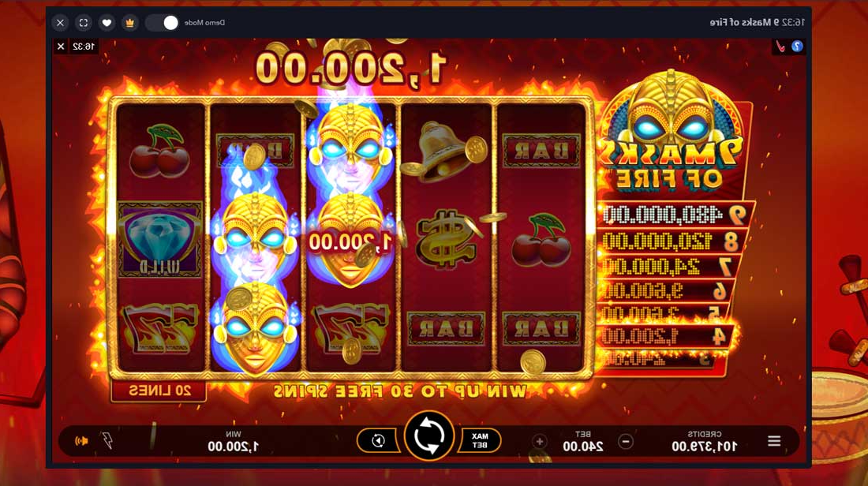Click the large circular spin button
The height and width of the screenshot is (486, 868).
click(429, 436)
